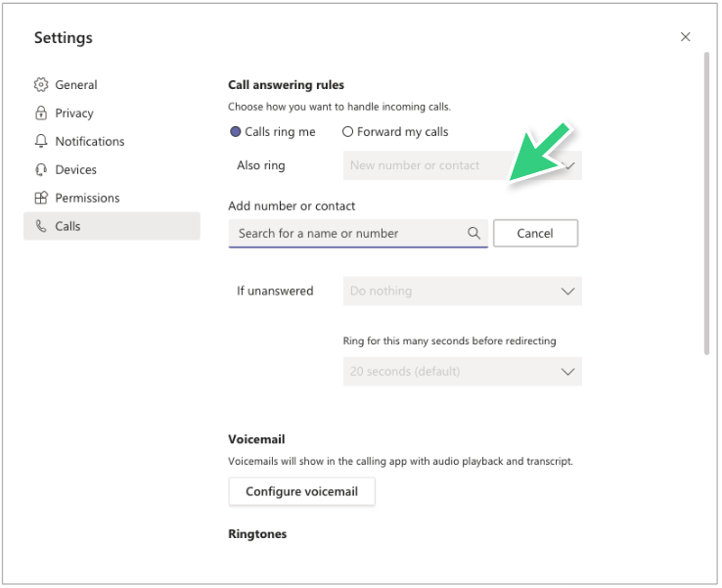Screen dimensions: 722x588
Task: Click the Devices headset icon
Action: click(x=41, y=169)
